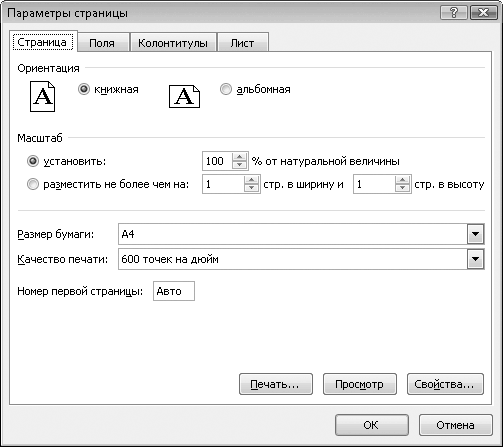Click the help question mark button
Screen dimensions: 503x447
(453, 13)
